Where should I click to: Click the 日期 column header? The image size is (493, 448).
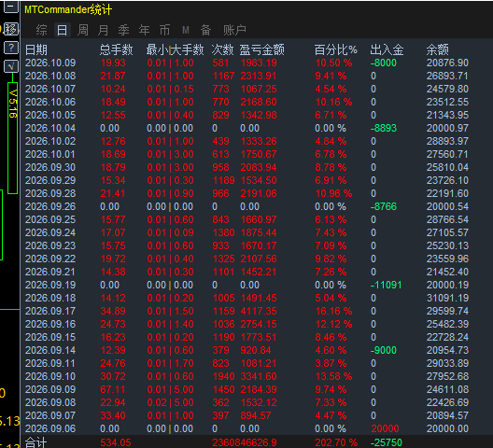(x=36, y=49)
